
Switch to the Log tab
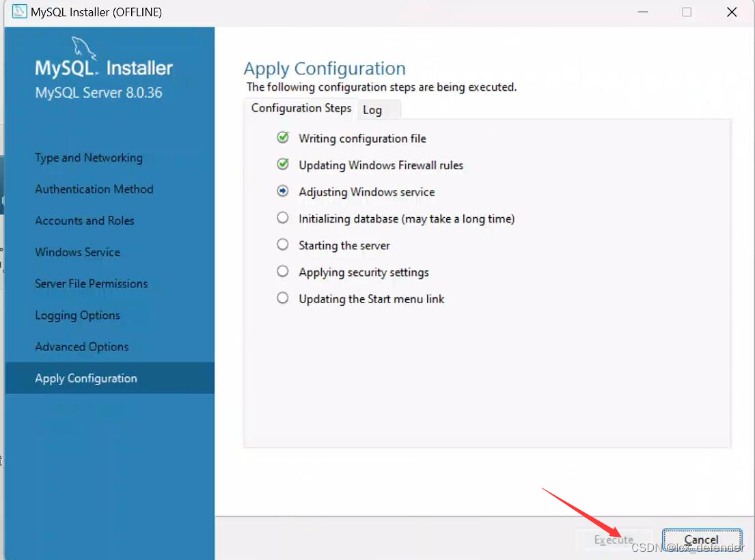point(379,110)
